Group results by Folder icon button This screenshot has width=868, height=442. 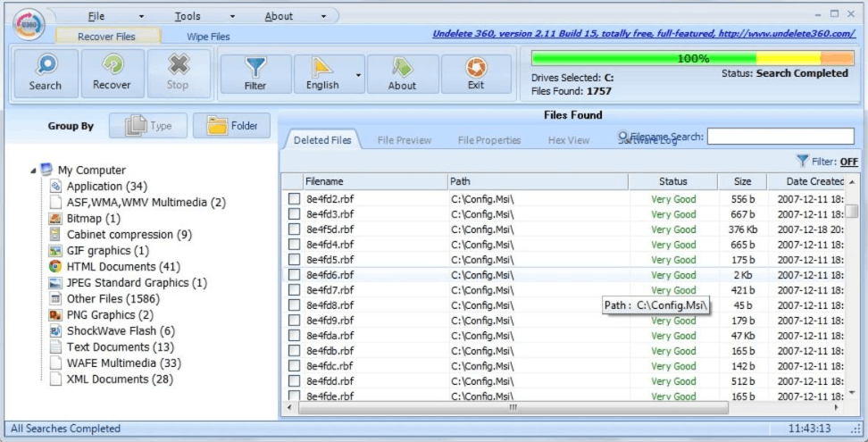231,126
